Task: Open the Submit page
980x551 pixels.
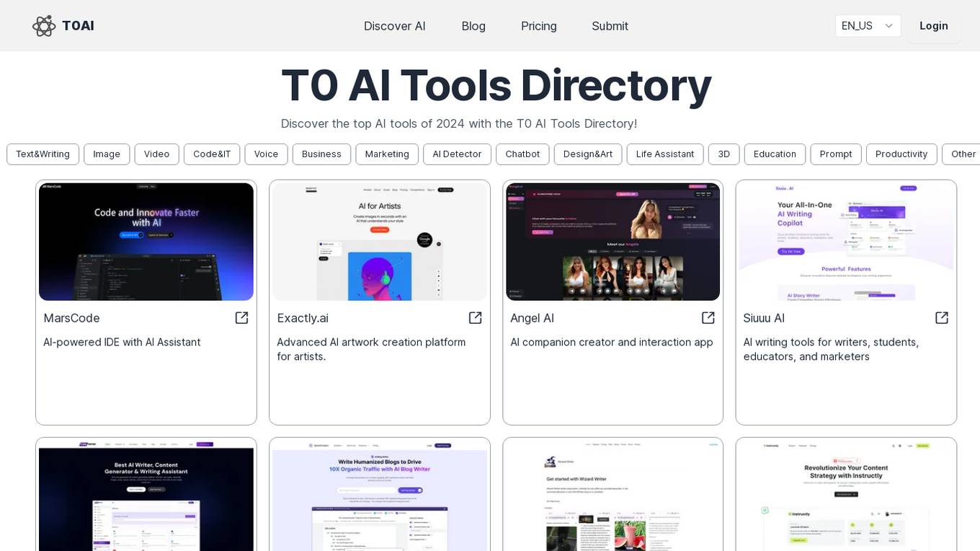Action: pos(610,26)
